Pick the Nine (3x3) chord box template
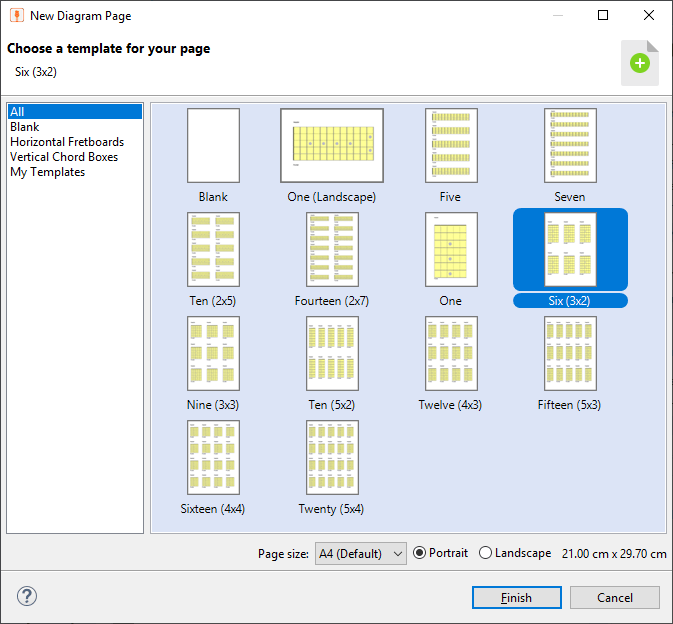This screenshot has width=673, height=624. pos(213,354)
